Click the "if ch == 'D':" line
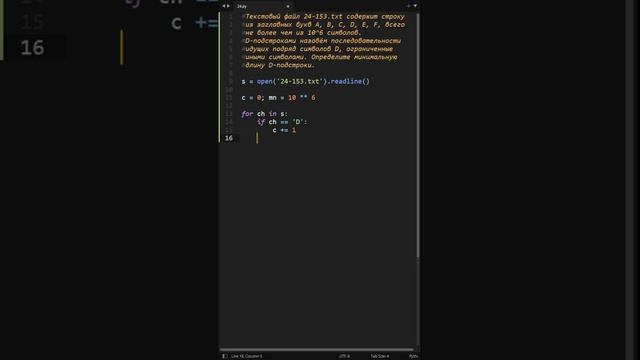This screenshot has width=640, height=360. click(282, 122)
